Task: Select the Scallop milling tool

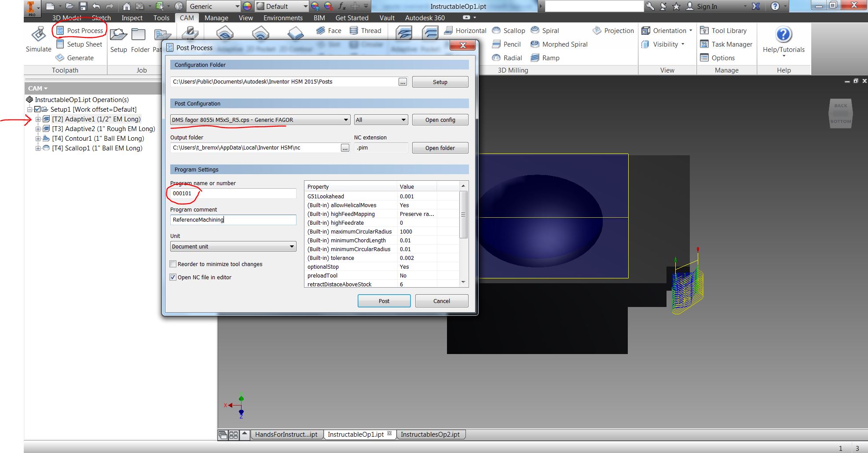Action: pyautogui.click(x=508, y=30)
